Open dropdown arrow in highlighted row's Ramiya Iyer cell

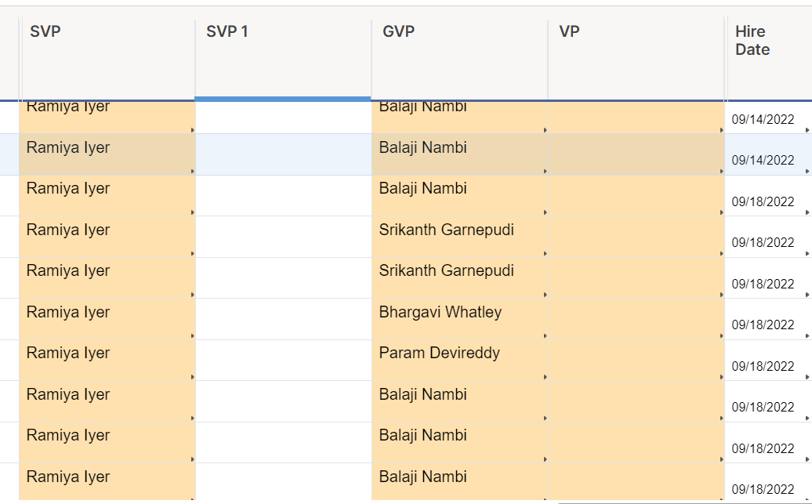pos(192,171)
